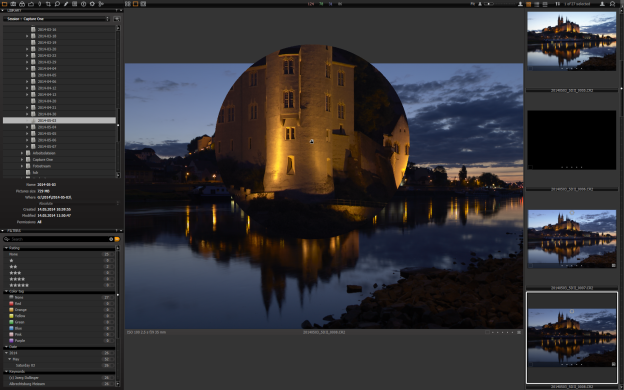
Task: Open the Adjustments clipboard tool tab
Action: (74, 4)
